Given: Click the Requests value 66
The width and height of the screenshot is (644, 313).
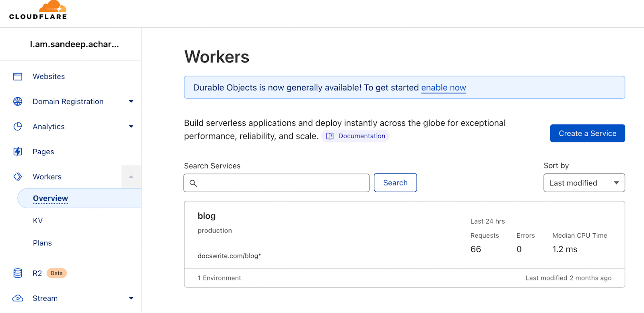Looking at the screenshot, I should click(x=476, y=249).
